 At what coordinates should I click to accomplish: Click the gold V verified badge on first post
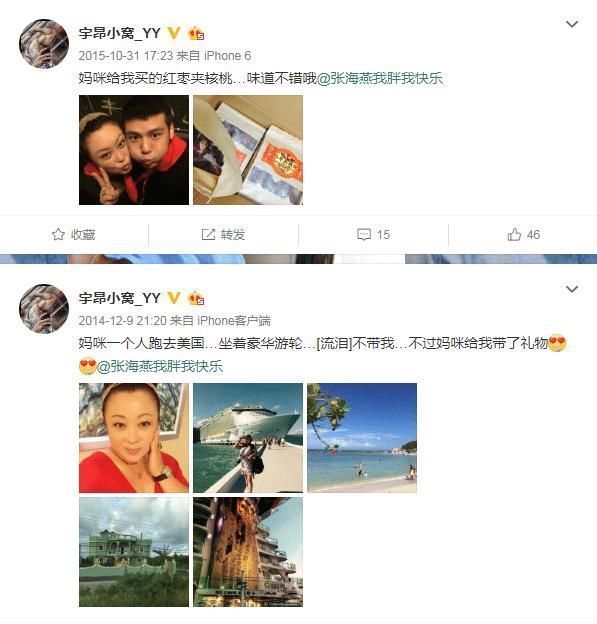tap(174, 33)
